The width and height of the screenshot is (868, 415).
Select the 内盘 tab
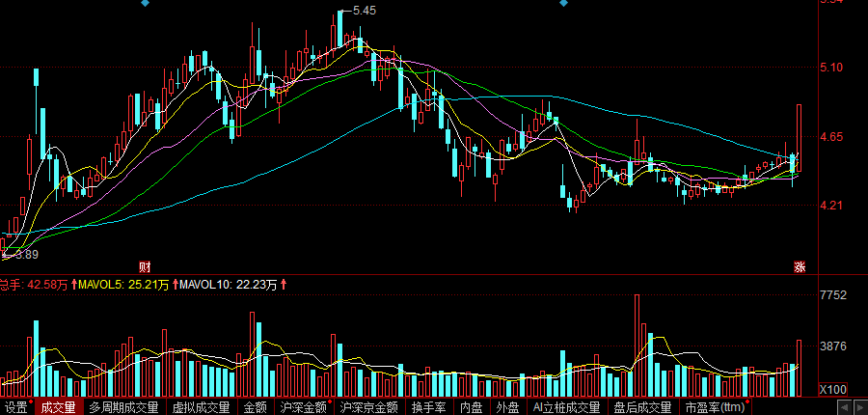[x=472, y=407]
